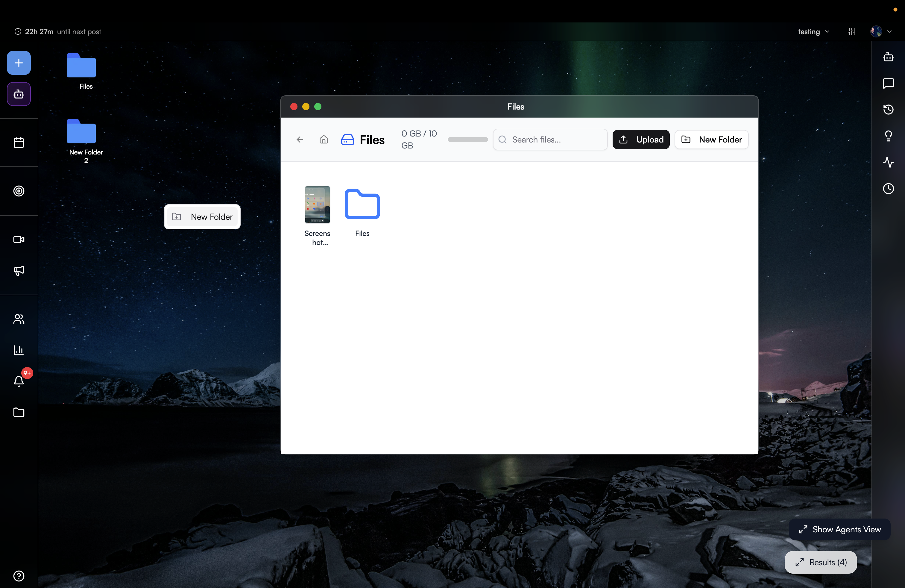
Task: Open the target goals icon
Action: click(x=19, y=191)
